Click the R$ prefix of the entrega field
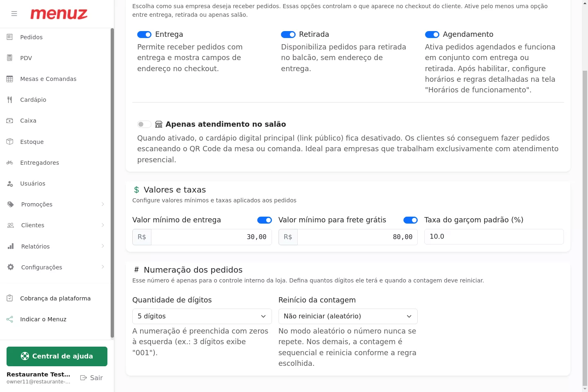Viewport: 588px width, 392px height. (x=142, y=237)
